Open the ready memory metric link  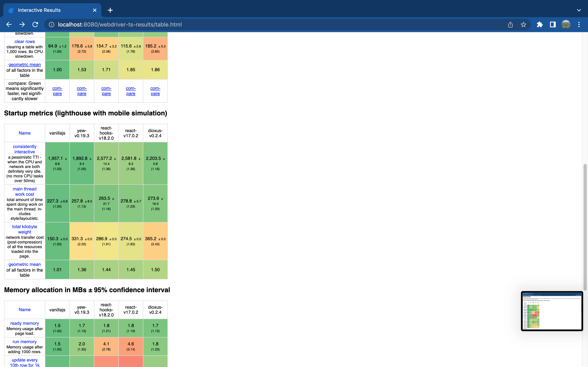pyautogui.click(x=24, y=323)
